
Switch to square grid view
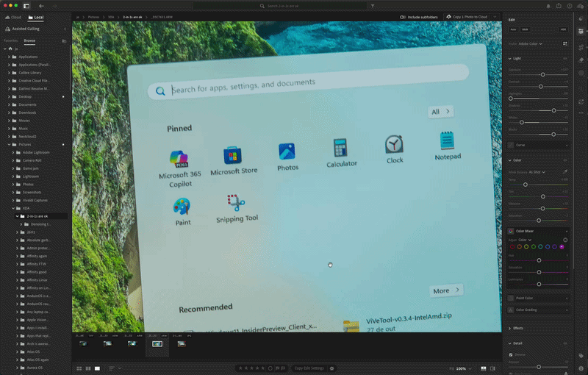click(x=88, y=368)
